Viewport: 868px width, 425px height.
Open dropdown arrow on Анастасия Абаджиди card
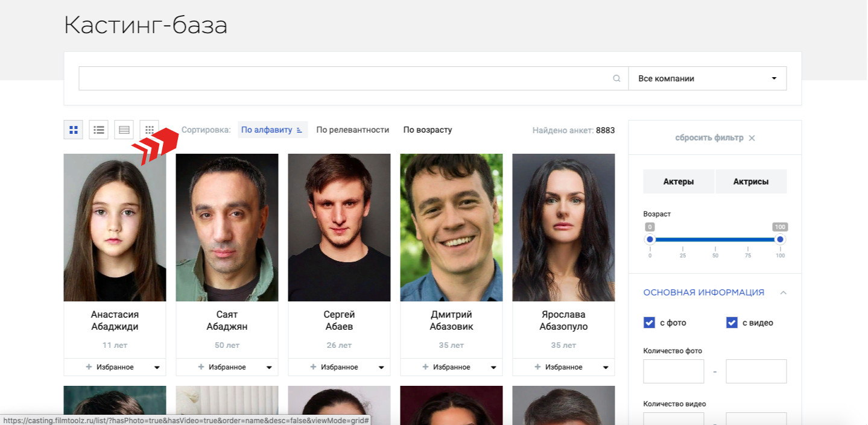157,368
